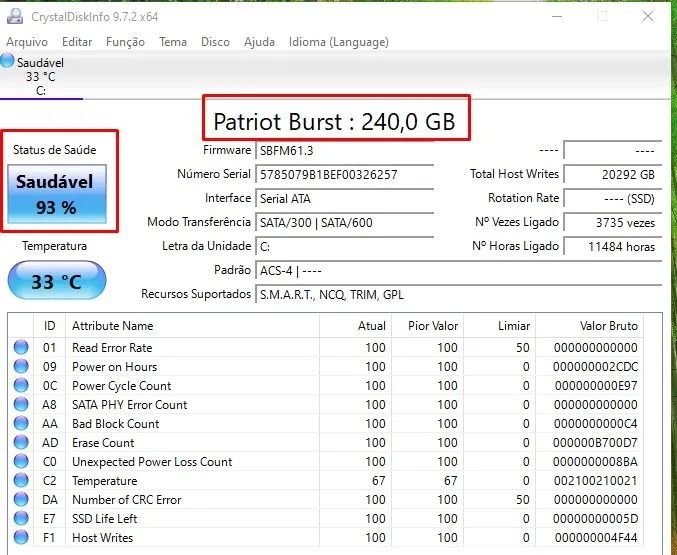Click the disk health orb above drive C:
This screenshot has width=677, height=555.
point(8,61)
